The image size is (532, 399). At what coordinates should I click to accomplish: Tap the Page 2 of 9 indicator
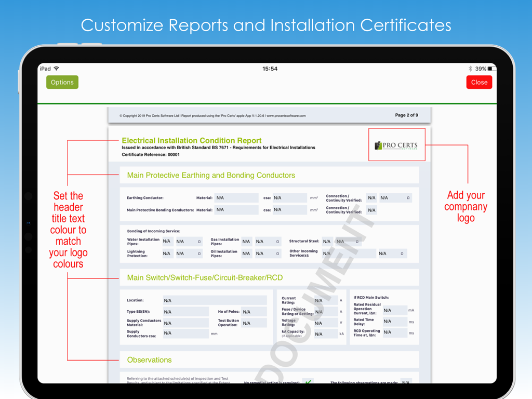406,115
